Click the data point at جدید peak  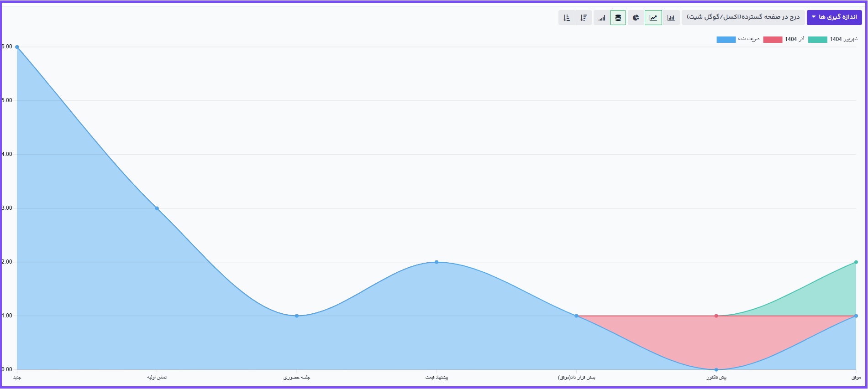coord(17,47)
